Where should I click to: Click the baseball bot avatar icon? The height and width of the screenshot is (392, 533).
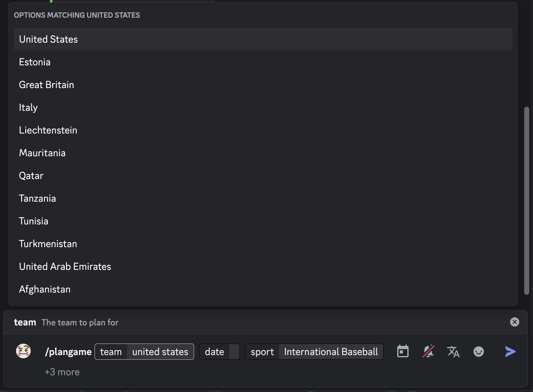point(23,351)
